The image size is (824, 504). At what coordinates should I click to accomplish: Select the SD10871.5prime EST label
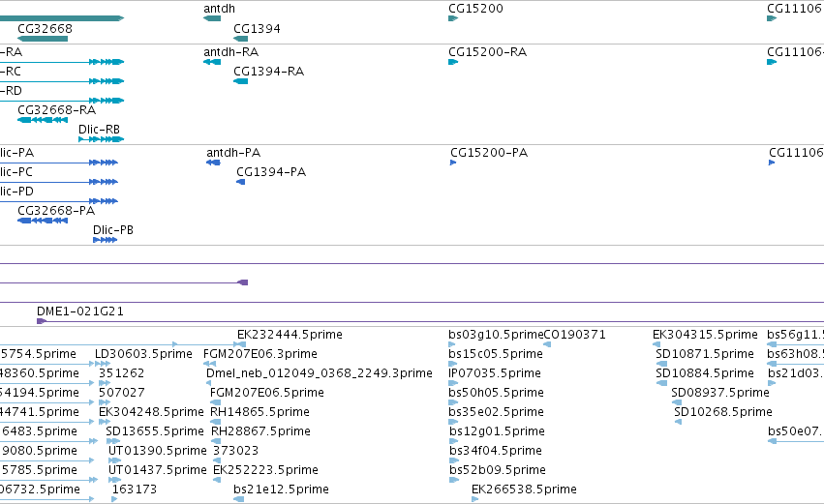[705, 354]
